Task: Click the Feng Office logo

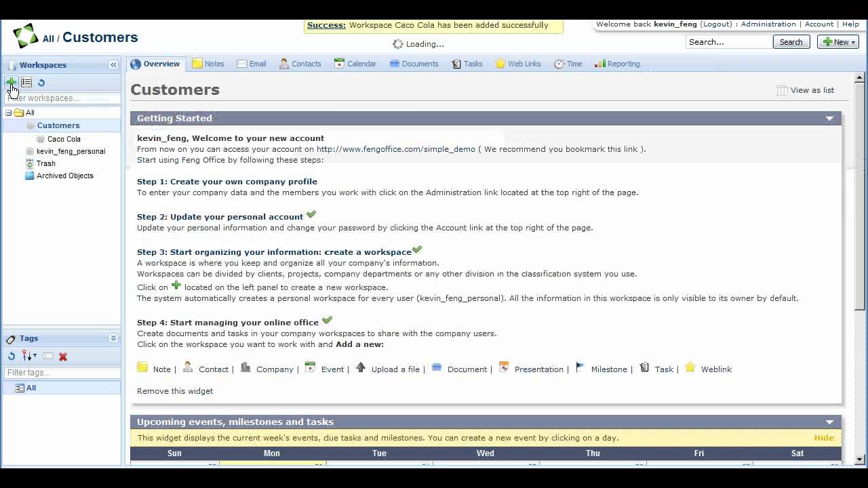Action: coord(26,36)
